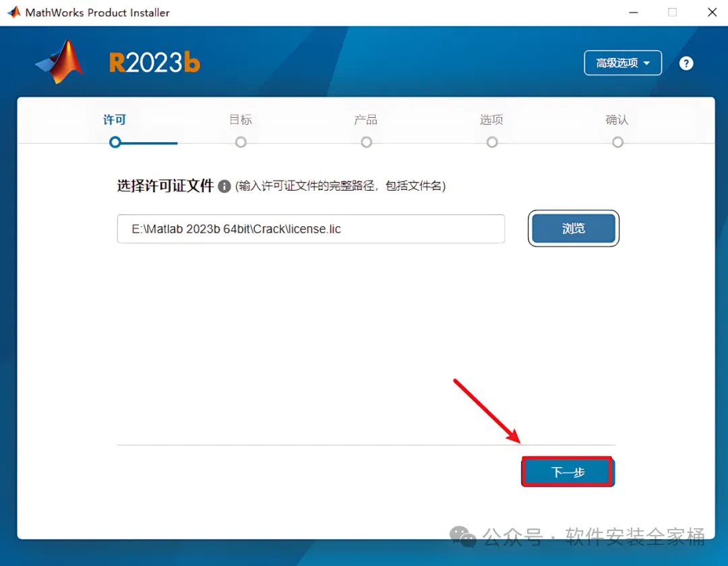Open the 高级选项 dropdown
Screen dimensions: 728x566
623,63
